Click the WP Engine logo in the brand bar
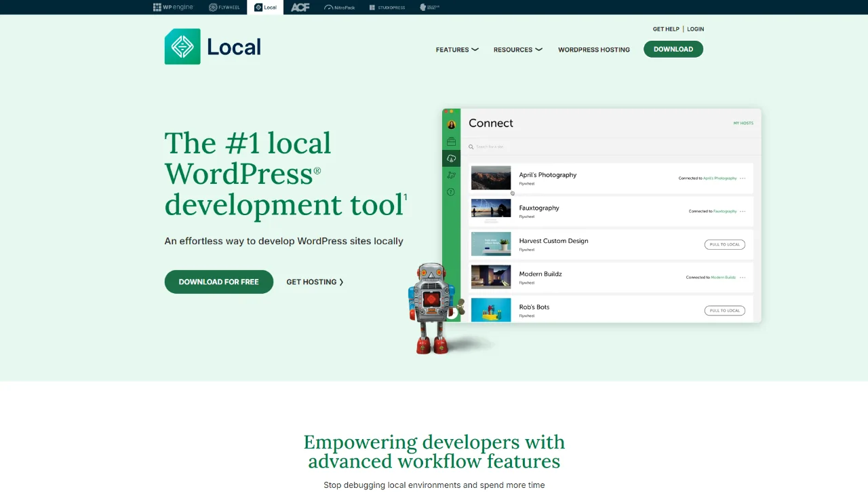Viewport: 868px width, 492px height. click(174, 7)
